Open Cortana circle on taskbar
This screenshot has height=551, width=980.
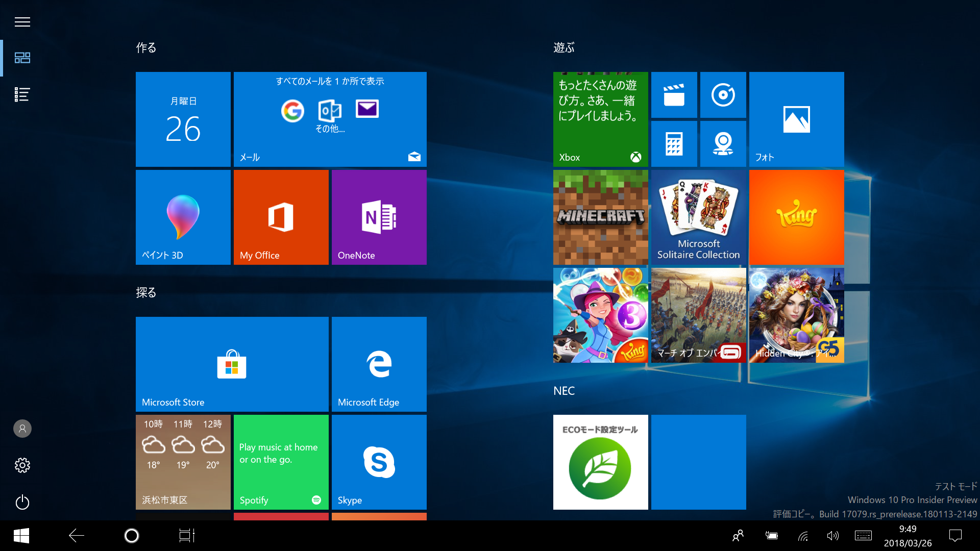[132, 536]
